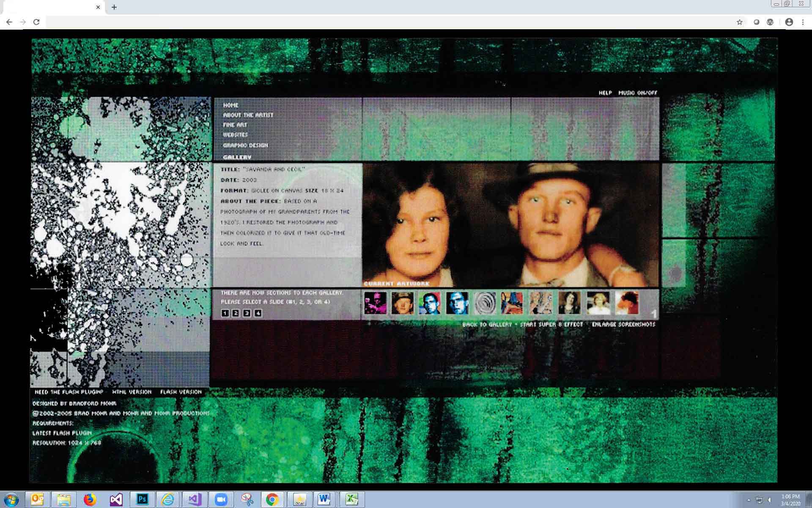Toggle Music On/Off
The width and height of the screenshot is (812, 508).
[x=638, y=93]
